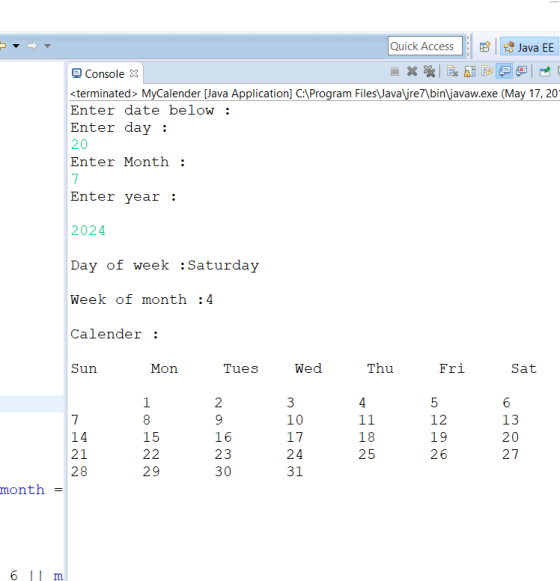Close the Console view tab
The image size is (560, 581).
coord(134,74)
